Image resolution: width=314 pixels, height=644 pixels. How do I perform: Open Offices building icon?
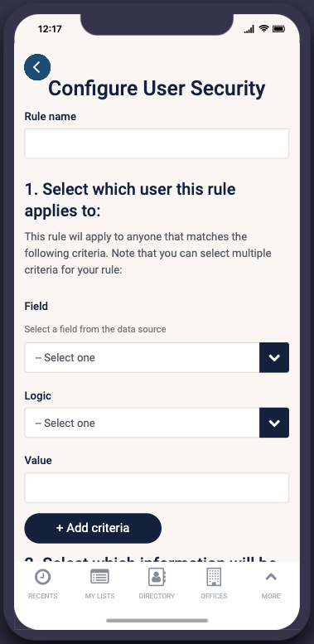pos(214,577)
